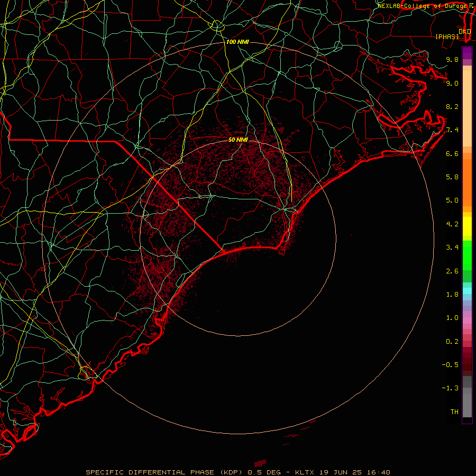Click the "DKD" product code label
The width and height of the screenshot is (476, 476).
coord(465,31)
